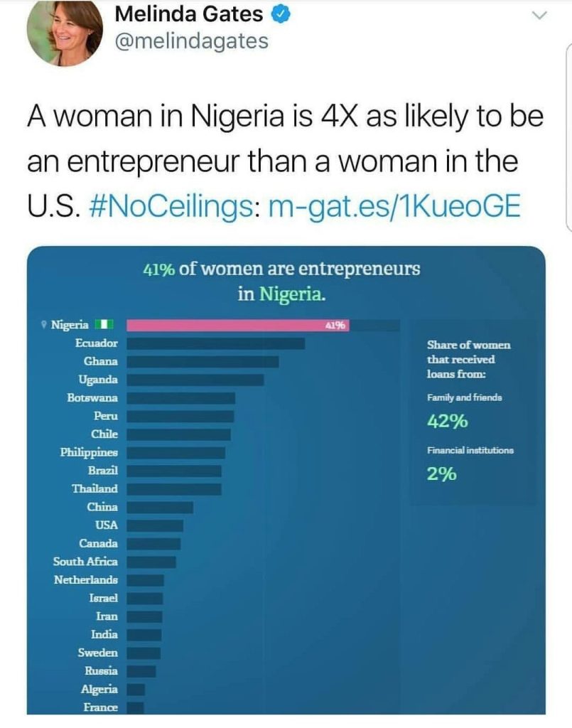Select the USA label in chart
The width and height of the screenshot is (572, 728).
(x=106, y=525)
